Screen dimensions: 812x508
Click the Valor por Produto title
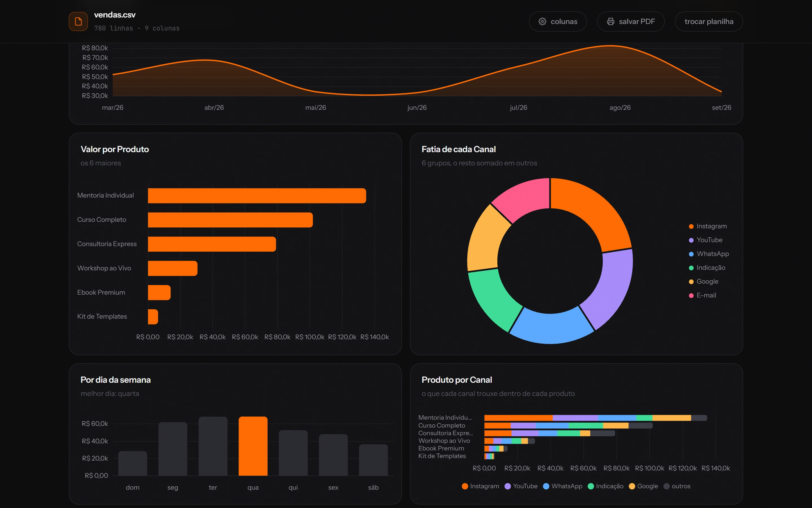[115, 149]
